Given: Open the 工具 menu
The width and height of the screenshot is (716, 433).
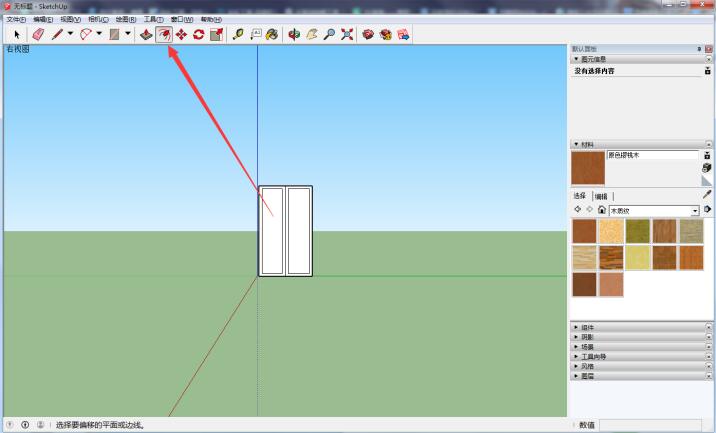Looking at the screenshot, I should tap(153, 19).
